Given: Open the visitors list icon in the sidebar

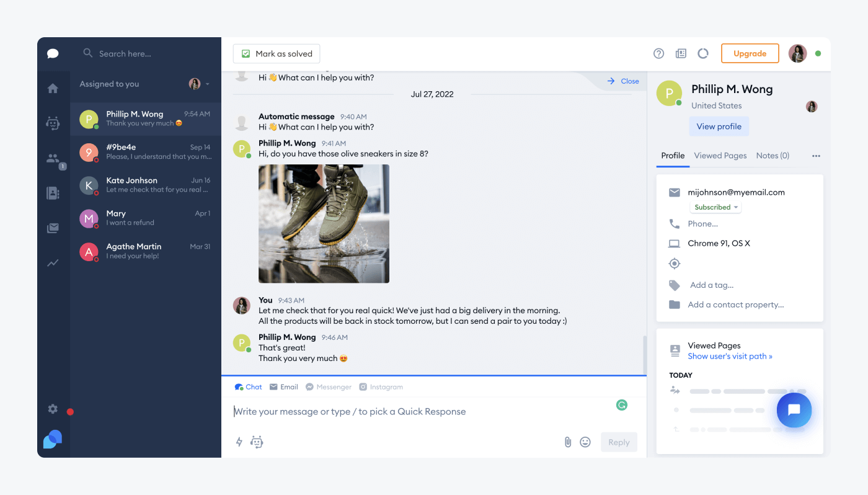Looking at the screenshot, I should point(53,158).
